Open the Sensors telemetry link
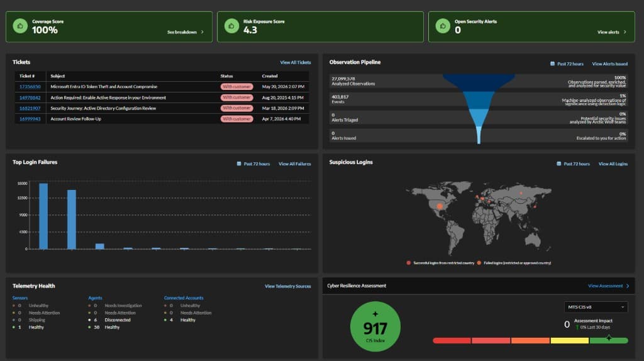 [20, 297]
